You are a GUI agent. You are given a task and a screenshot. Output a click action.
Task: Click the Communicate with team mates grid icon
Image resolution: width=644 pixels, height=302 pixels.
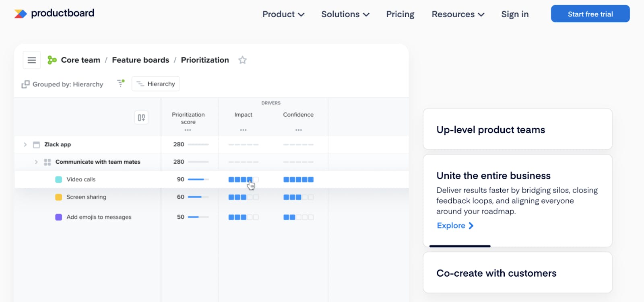[47, 162]
